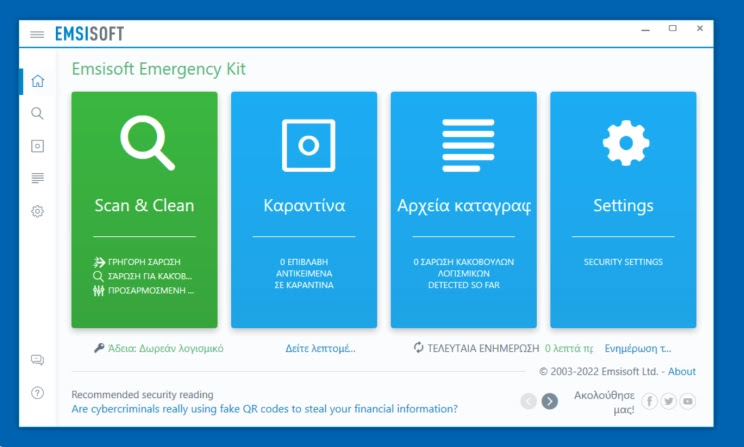Click SECURITY SETTINGS text on Settings tile

click(623, 262)
